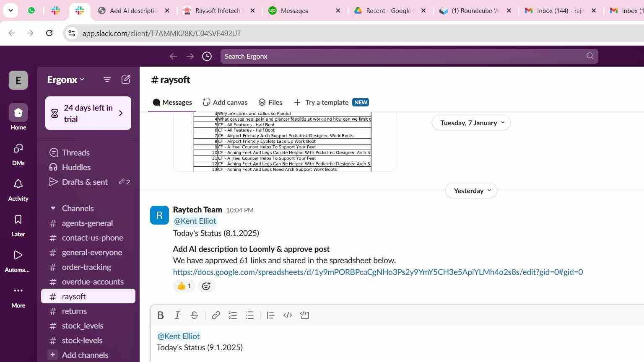Toggle bold formatting in composer

(x=160, y=315)
